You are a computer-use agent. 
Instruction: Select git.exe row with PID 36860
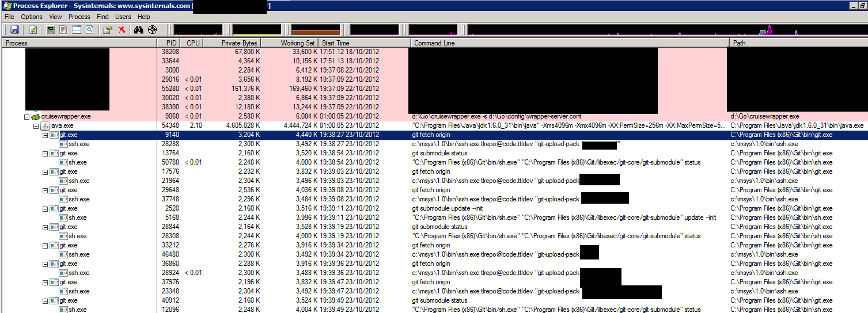pyautogui.click(x=435, y=264)
